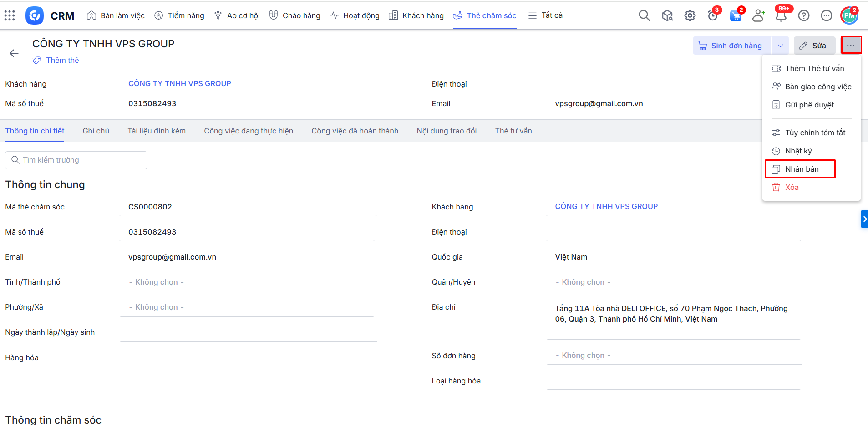Screen dimensions: 868x434
Task: Click the back arrow beside company name
Action: point(14,53)
